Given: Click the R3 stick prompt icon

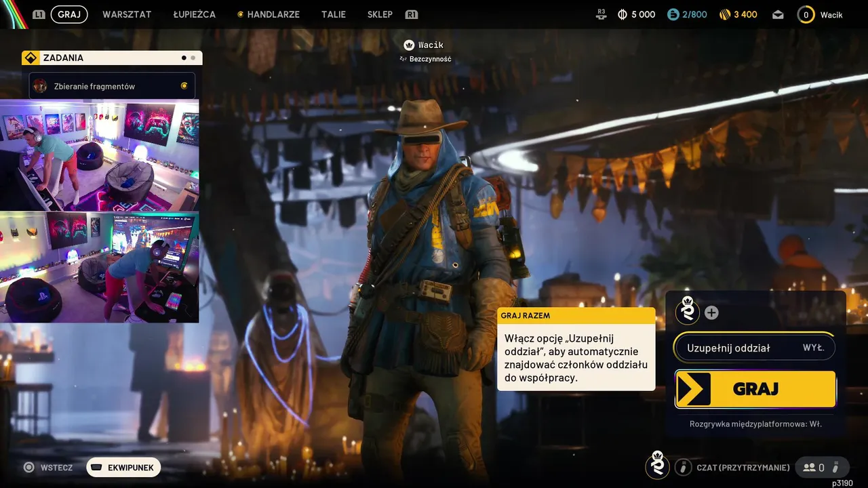Looking at the screenshot, I should click(601, 14).
